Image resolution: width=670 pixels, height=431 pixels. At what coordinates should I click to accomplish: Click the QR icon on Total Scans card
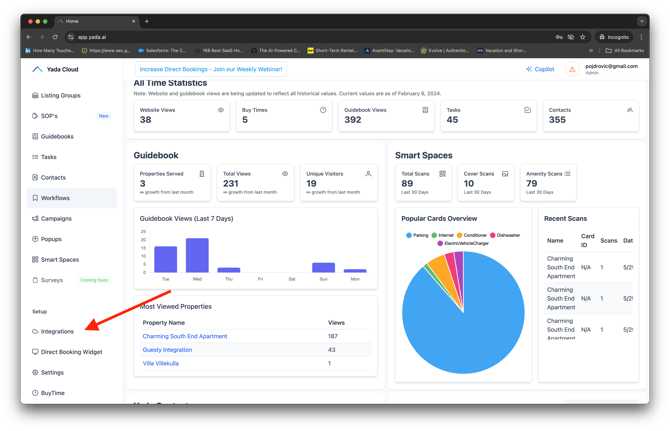tap(442, 174)
